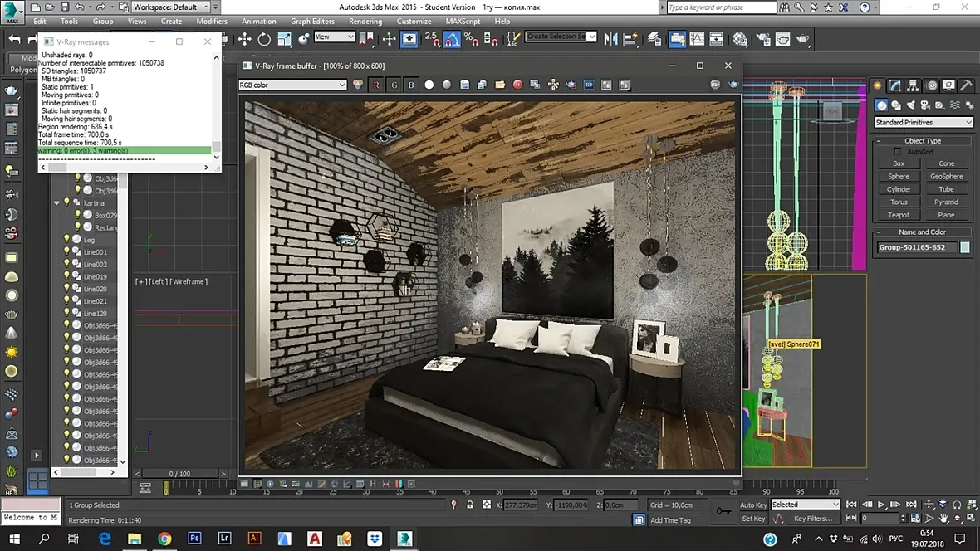This screenshot has width=980, height=551.
Task: Click the Teapot primitive button
Action: click(899, 215)
